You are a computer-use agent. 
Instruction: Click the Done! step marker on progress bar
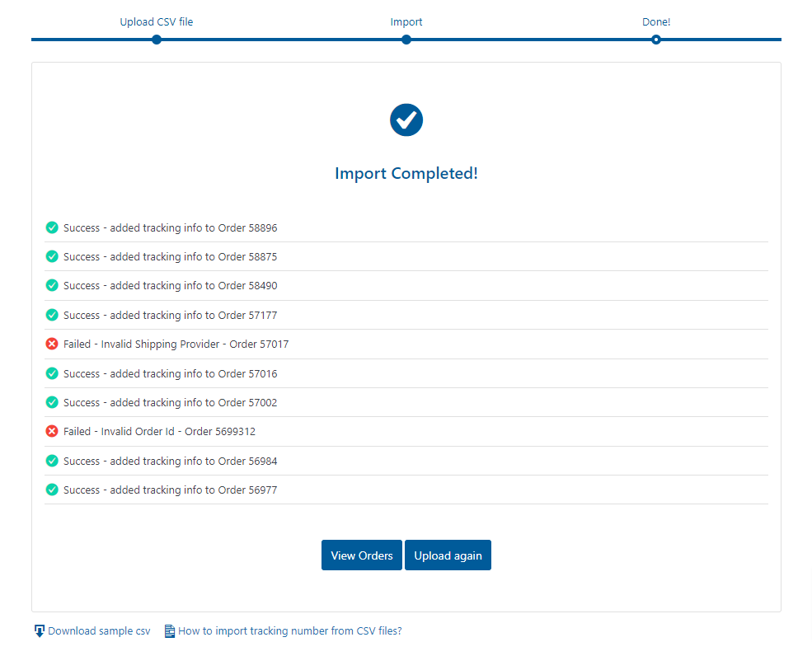click(656, 40)
